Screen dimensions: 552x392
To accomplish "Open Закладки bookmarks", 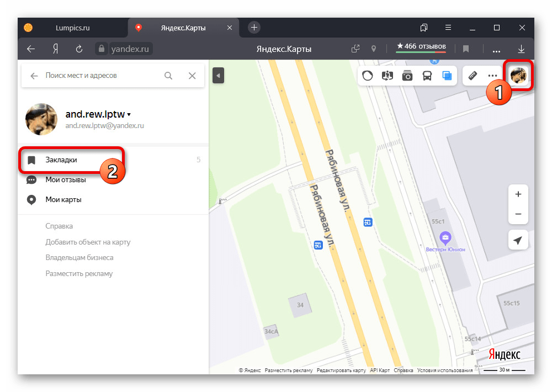I will click(x=113, y=160).
